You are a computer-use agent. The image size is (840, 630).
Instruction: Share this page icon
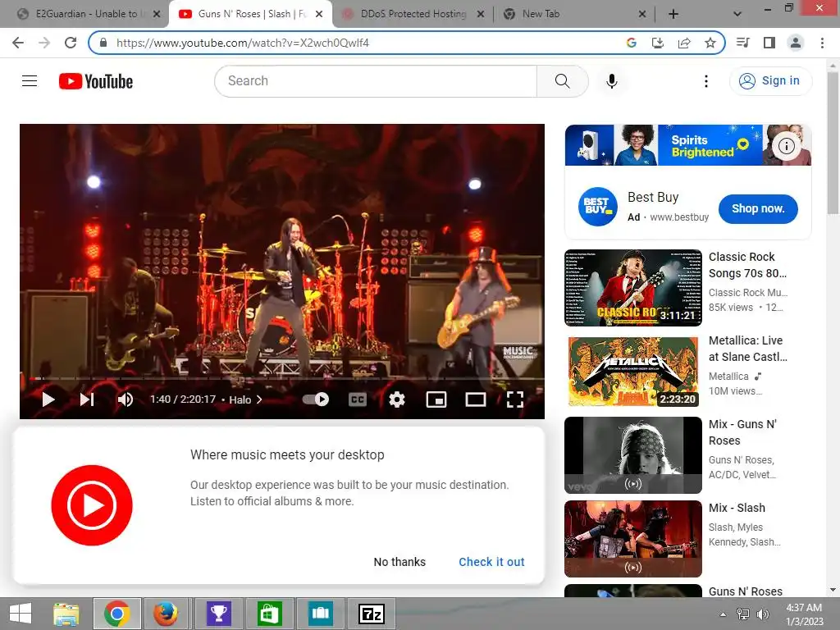point(684,43)
